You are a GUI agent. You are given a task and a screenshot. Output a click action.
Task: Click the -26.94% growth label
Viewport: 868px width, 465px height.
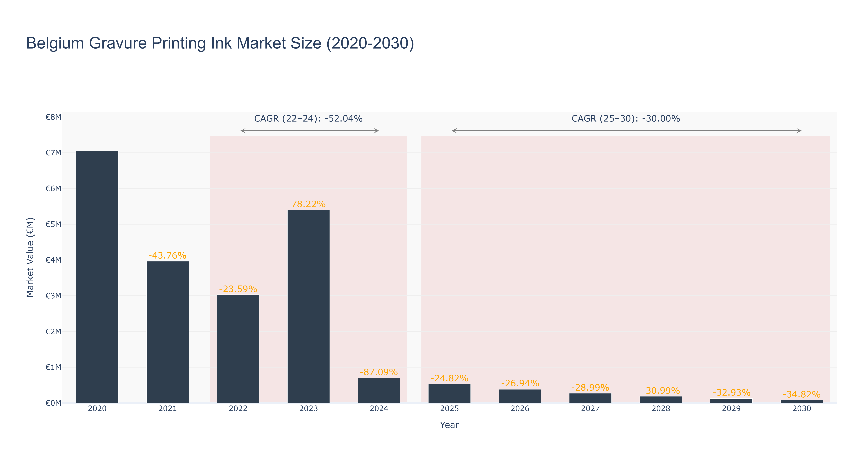[x=520, y=383]
